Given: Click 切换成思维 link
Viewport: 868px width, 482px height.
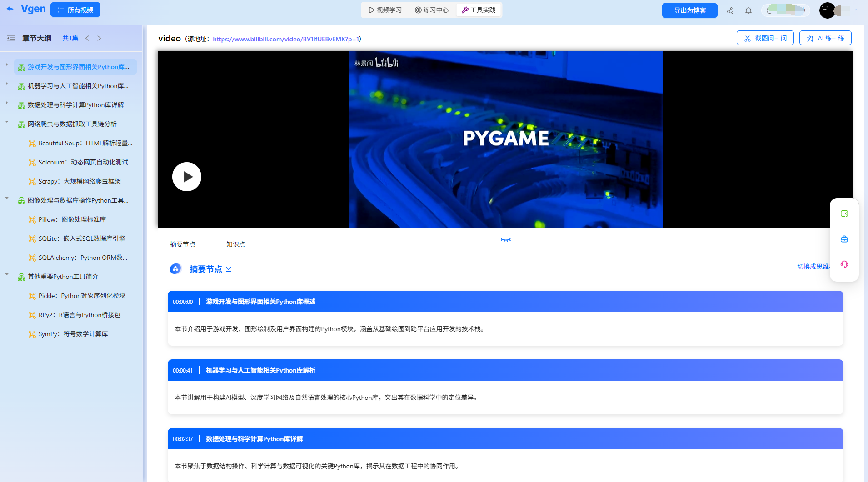Looking at the screenshot, I should point(813,267).
